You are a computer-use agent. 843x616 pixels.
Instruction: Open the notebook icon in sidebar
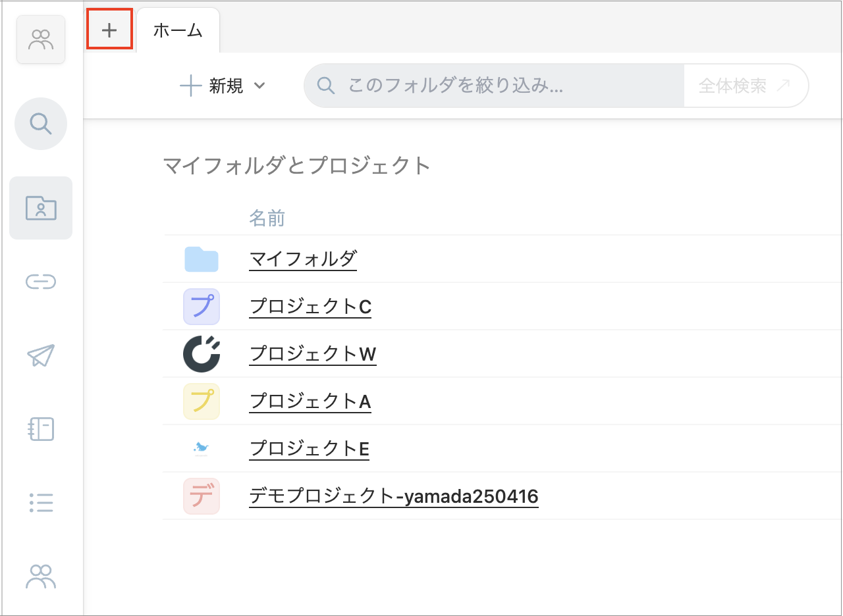click(41, 429)
